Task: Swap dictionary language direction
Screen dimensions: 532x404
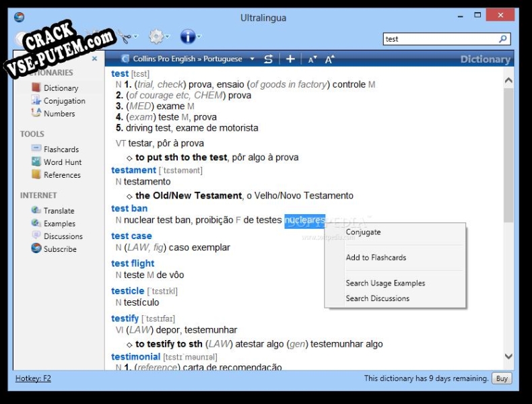Action: tap(269, 59)
